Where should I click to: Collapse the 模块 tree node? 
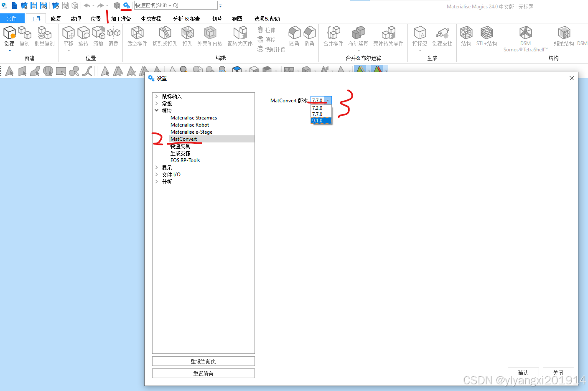(x=157, y=111)
